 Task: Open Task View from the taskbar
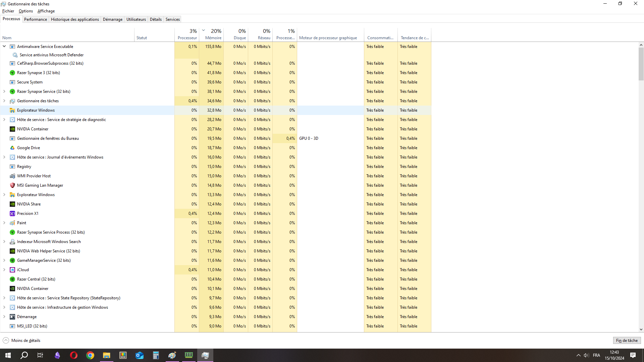(40, 355)
